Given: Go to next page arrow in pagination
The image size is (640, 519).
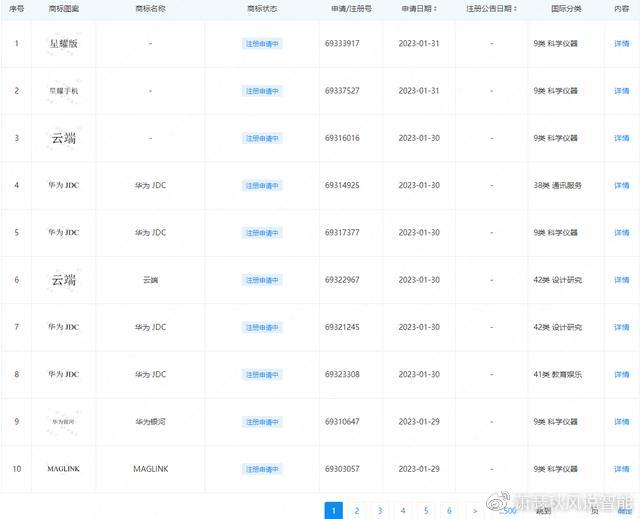Looking at the screenshot, I should click(475, 510).
